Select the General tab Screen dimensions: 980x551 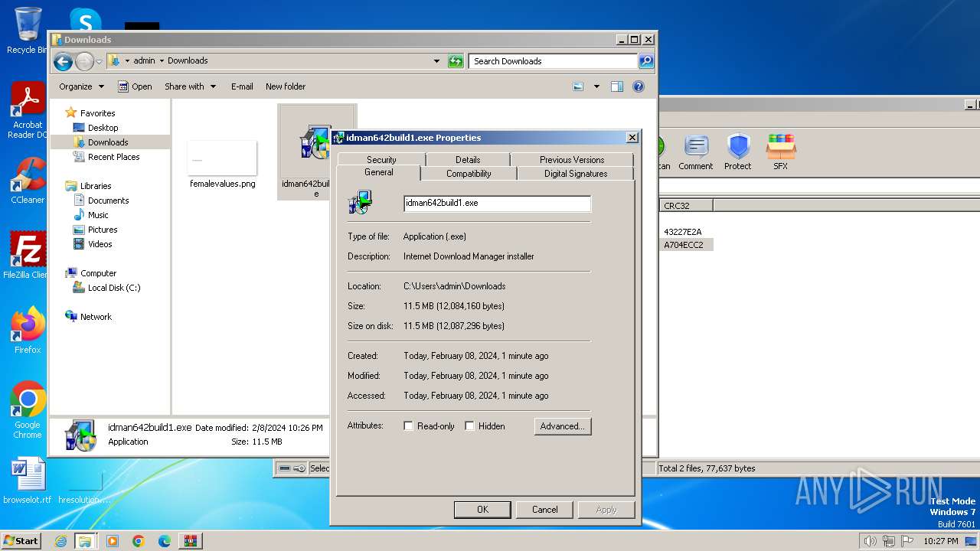pyautogui.click(x=379, y=173)
